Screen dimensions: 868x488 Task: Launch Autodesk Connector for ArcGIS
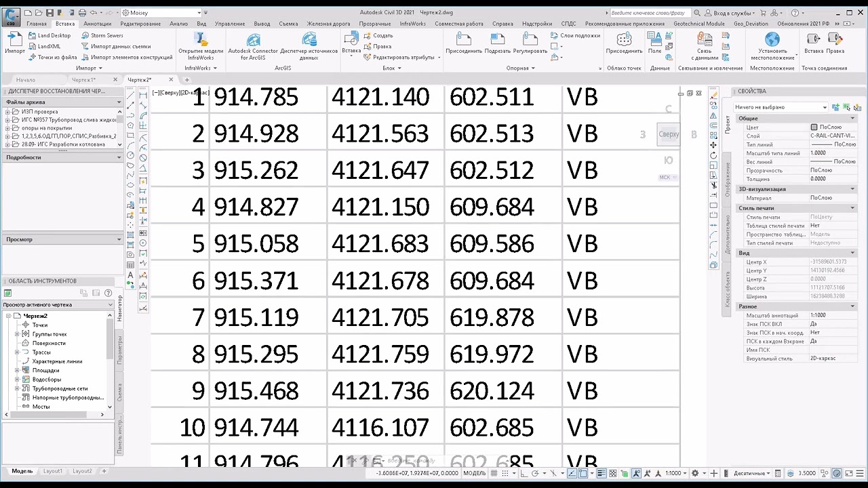point(253,45)
